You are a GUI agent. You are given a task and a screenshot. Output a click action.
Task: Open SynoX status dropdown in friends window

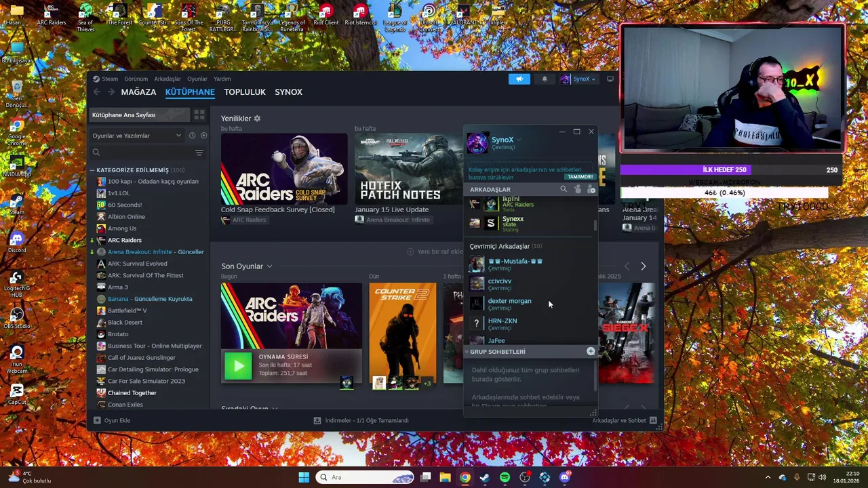(x=519, y=140)
